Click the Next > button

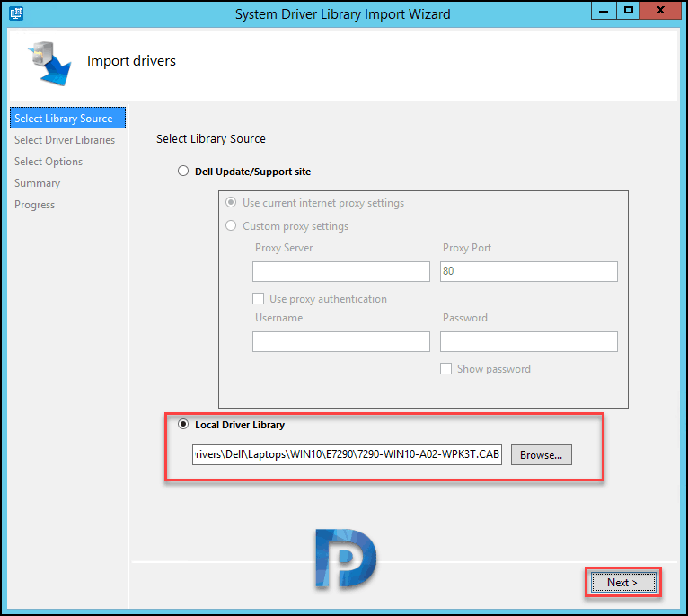(622, 583)
